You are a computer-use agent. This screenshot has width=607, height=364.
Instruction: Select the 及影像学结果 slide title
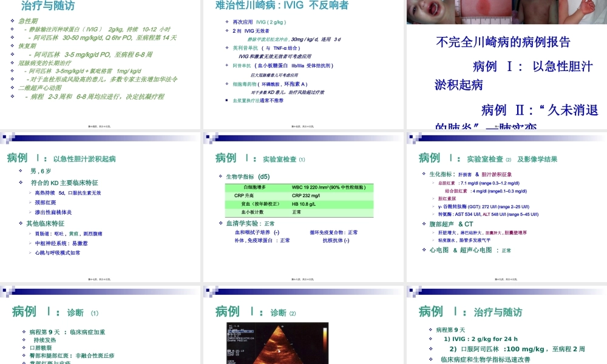[537, 159]
